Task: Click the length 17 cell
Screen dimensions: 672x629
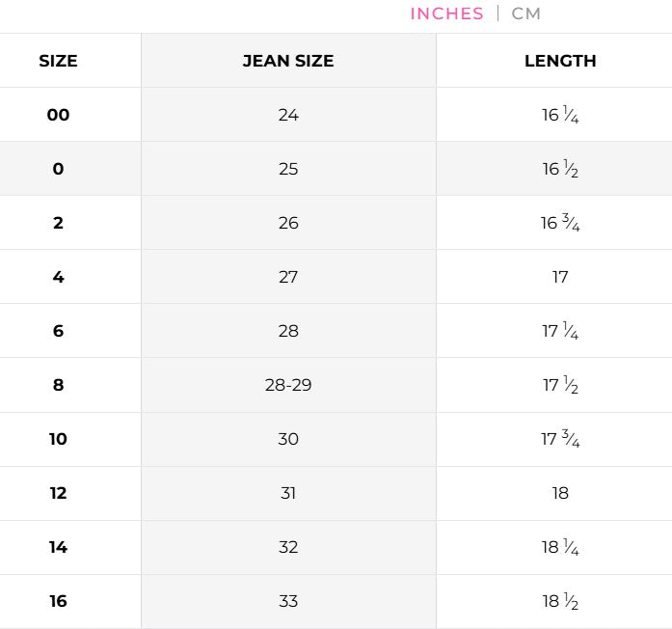Action: pyautogui.click(x=560, y=277)
